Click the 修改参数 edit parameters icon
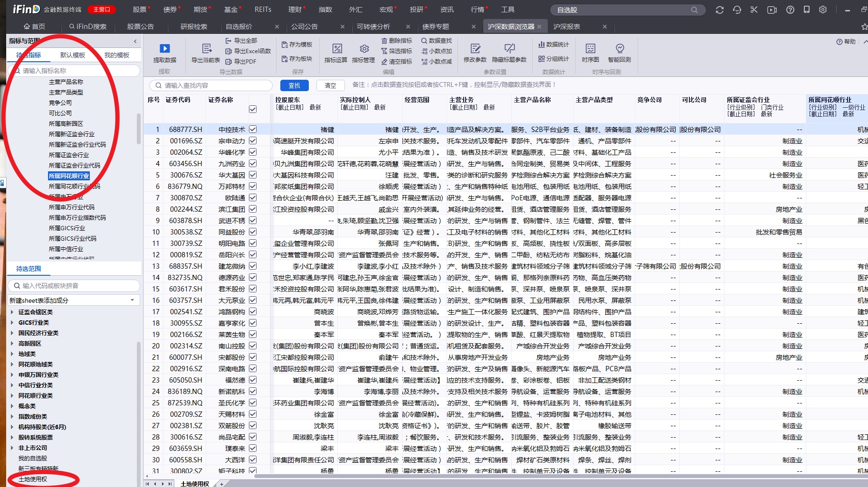Image resolution: width=868 pixels, height=487 pixels. [x=475, y=48]
